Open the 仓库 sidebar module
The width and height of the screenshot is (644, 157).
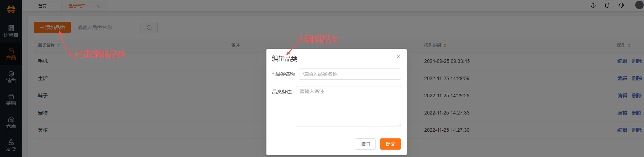click(x=11, y=122)
